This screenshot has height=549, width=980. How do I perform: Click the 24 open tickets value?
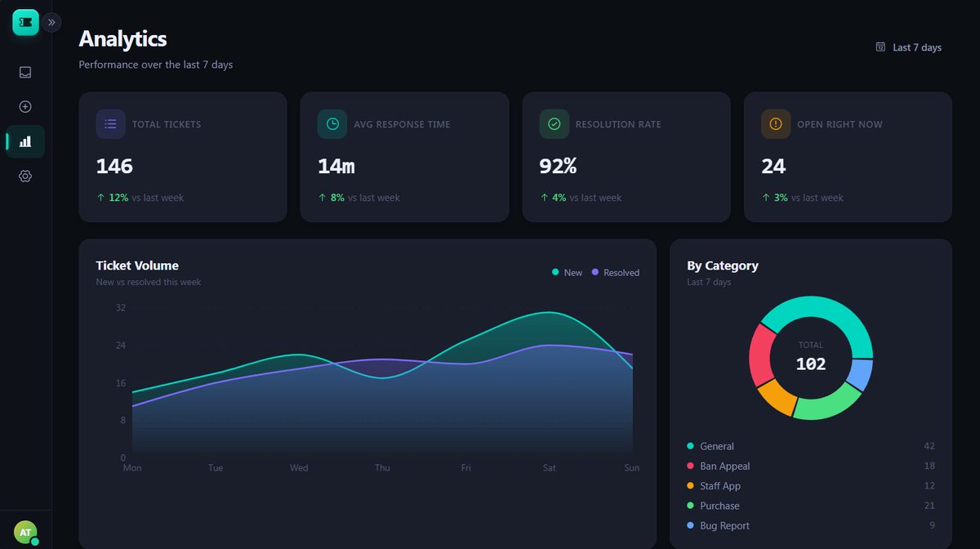click(773, 167)
